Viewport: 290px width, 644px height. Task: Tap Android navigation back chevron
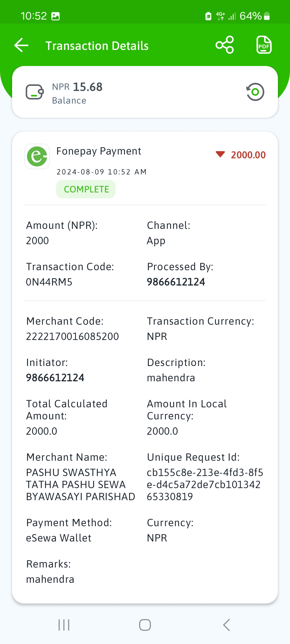pyautogui.click(x=226, y=625)
